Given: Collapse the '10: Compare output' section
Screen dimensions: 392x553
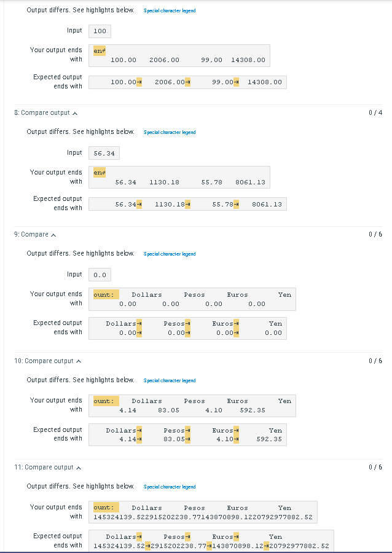Looking at the screenshot, I should pyautogui.click(x=79, y=361).
